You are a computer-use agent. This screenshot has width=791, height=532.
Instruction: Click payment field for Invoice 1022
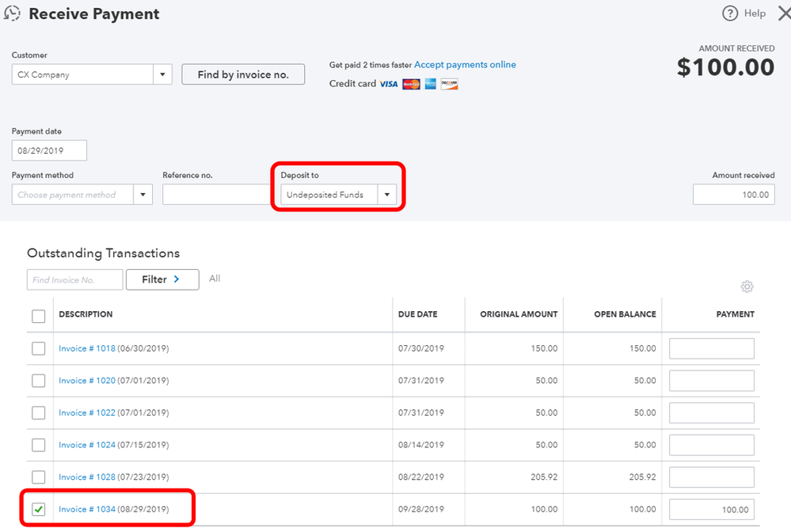(712, 413)
